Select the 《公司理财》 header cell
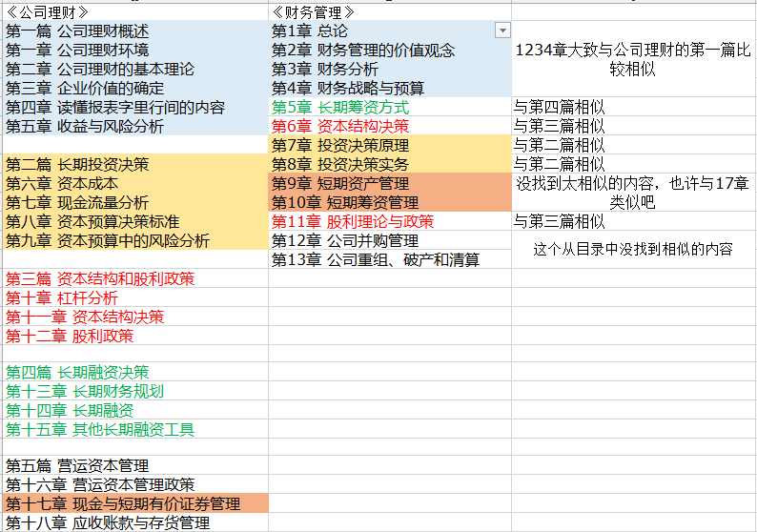Viewport: 757px width, 532px height. (x=135, y=12)
